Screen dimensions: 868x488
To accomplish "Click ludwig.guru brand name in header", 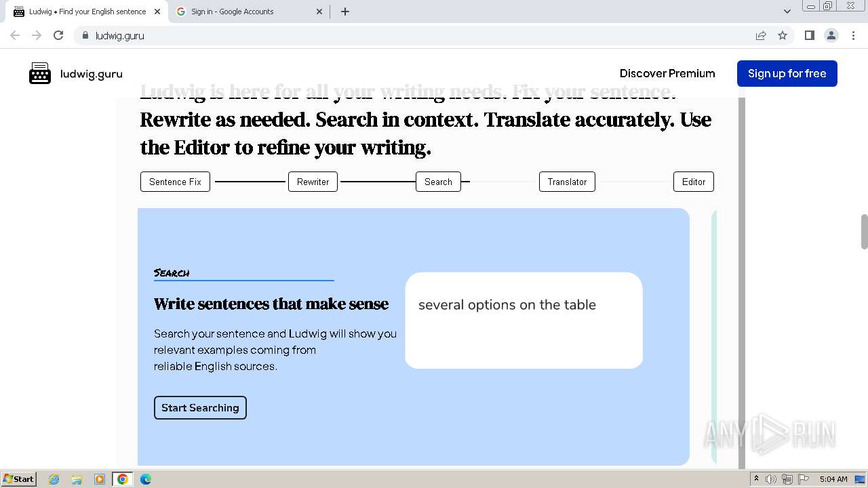I will tap(92, 74).
